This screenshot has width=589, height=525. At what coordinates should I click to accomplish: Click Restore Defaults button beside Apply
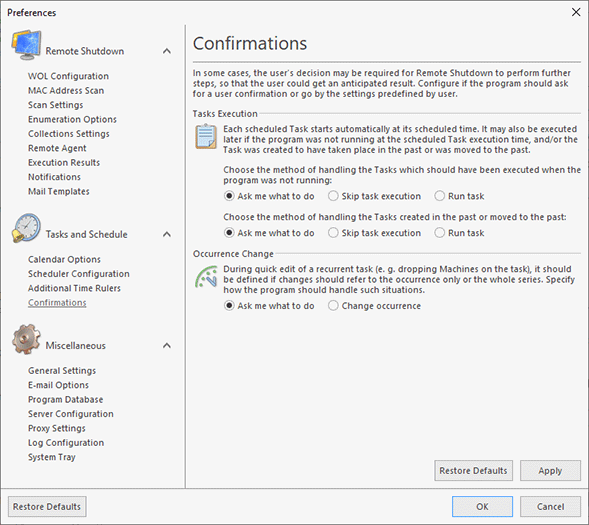[473, 471]
